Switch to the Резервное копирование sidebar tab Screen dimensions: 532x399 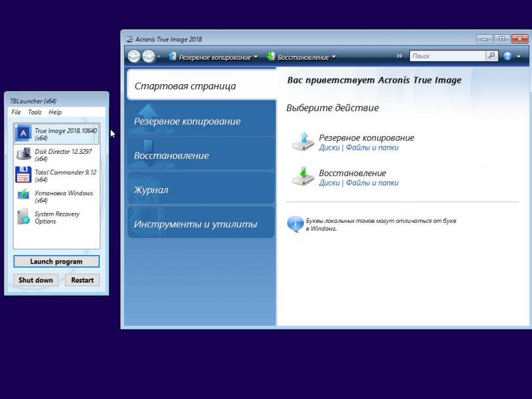[x=201, y=121]
